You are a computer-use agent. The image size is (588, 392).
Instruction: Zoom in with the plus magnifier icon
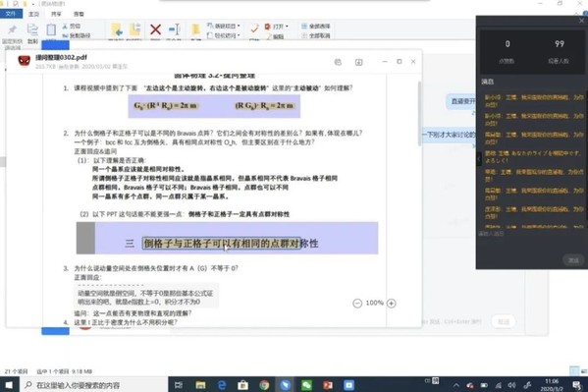pos(391,304)
